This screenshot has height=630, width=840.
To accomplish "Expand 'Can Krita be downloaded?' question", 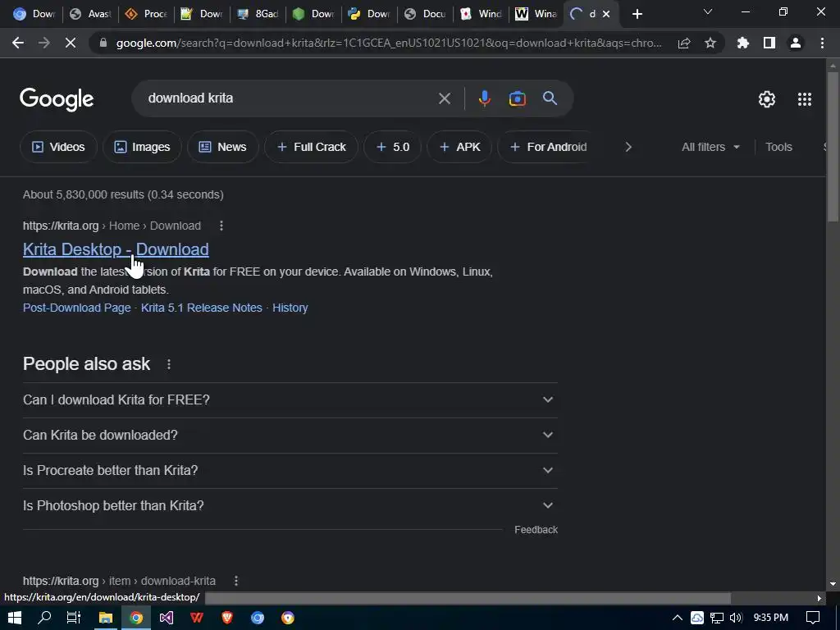I will pyautogui.click(x=290, y=435).
